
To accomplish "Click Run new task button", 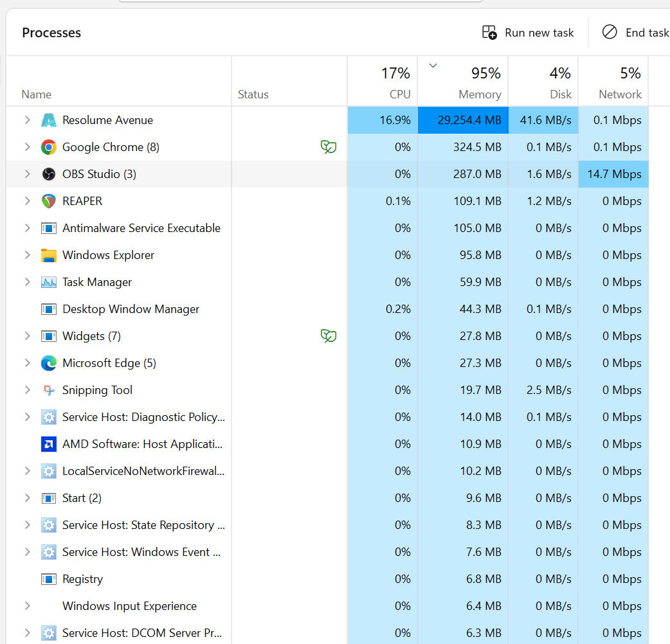I will pos(528,33).
